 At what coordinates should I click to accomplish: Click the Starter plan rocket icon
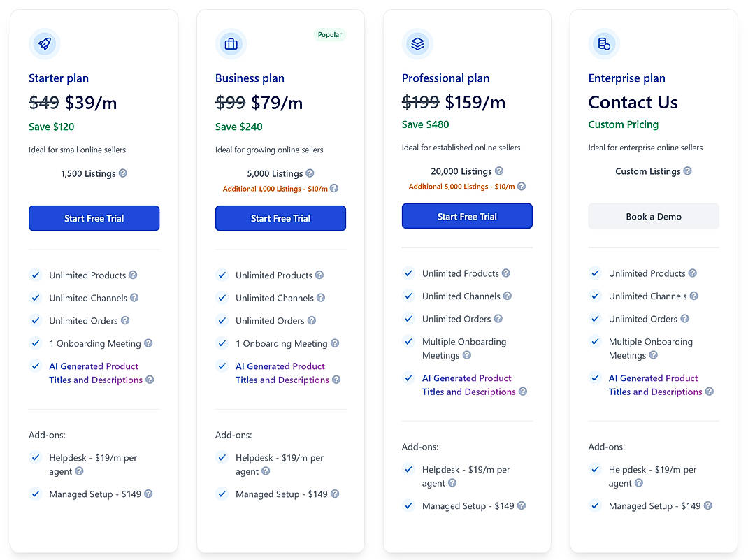(44, 44)
